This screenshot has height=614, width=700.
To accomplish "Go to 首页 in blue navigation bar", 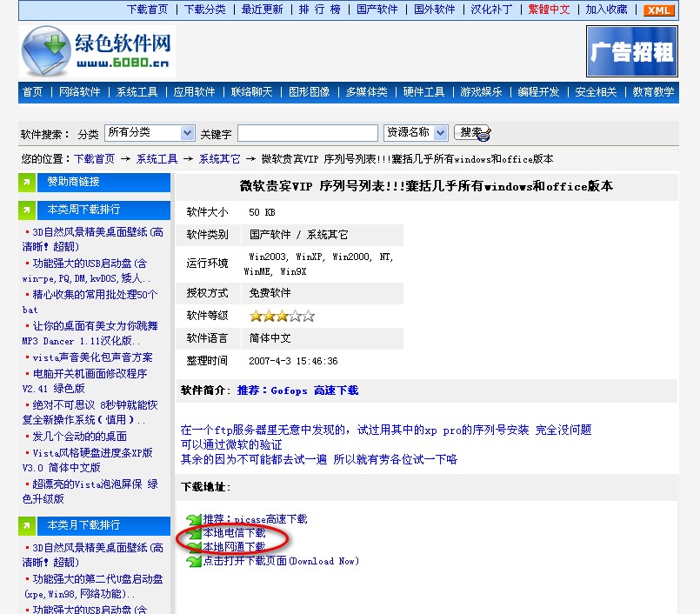I will pos(32,92).
